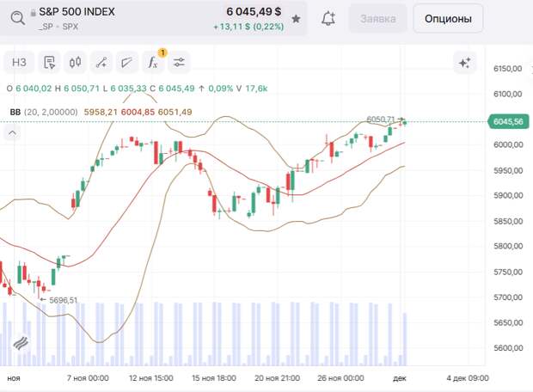533x392 pixels.
Task: Click the chart logo watermark icon
Action: (x=21, y=343)
